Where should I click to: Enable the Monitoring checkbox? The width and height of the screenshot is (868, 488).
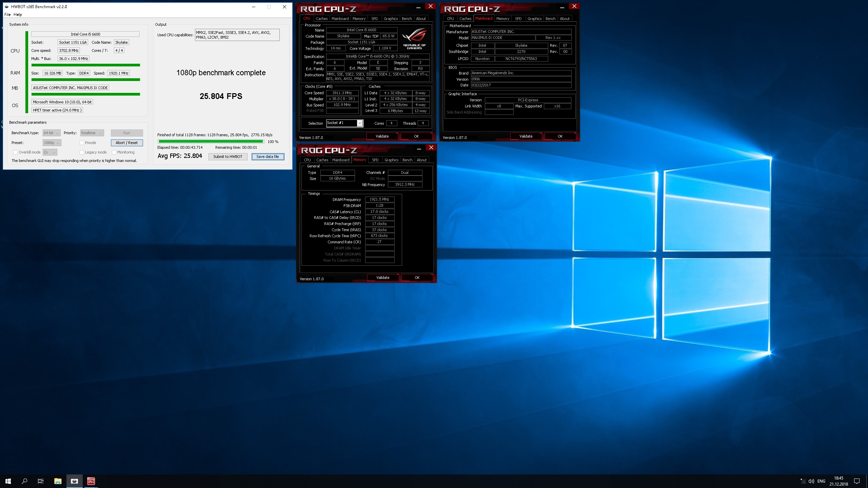point(114,152)
